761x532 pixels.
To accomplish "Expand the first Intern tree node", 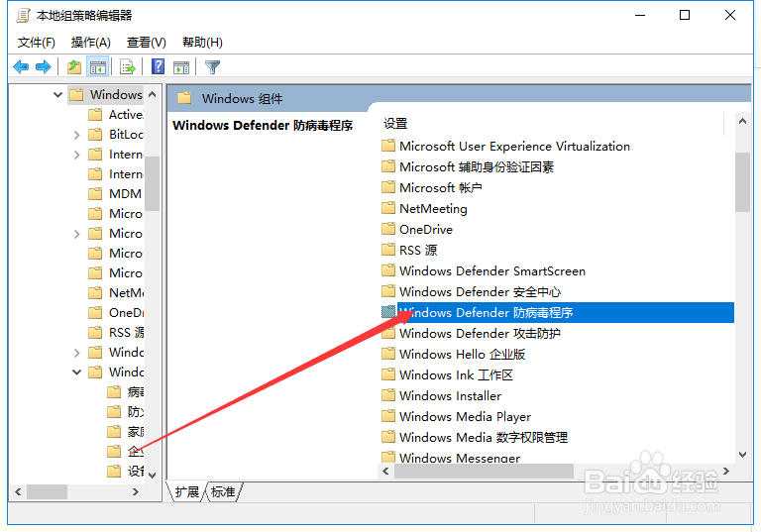I will 76,155.
